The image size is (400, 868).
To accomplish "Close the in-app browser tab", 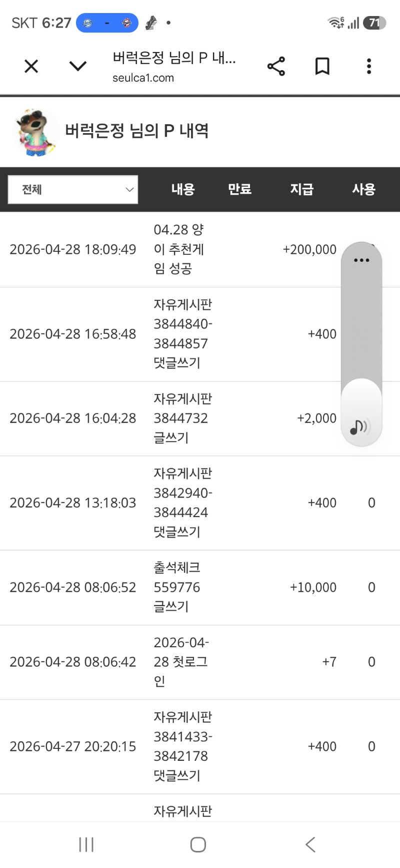I will pyautogui.click(x=31, y=66).
